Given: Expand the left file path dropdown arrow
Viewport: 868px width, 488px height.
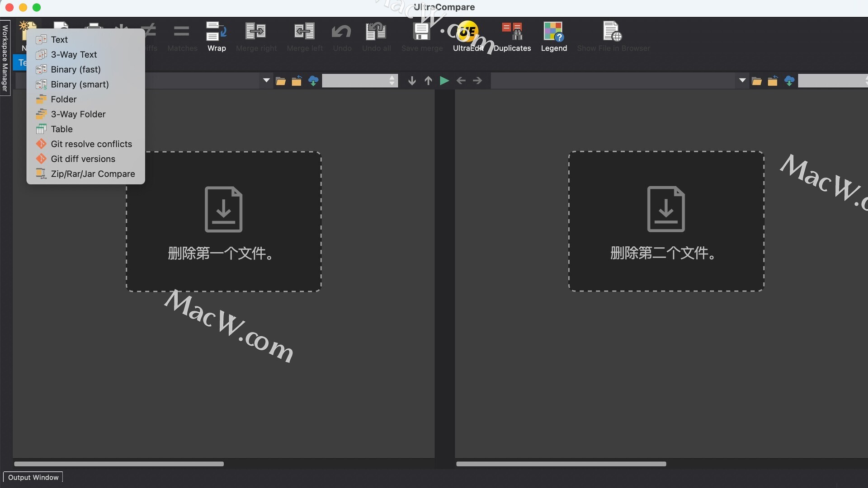Looking at the screenshot, I should (x=266, y=80).
